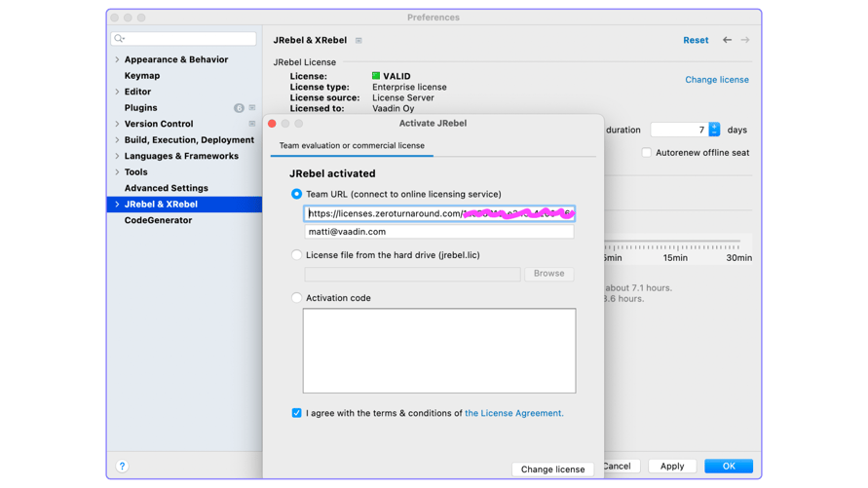The image size is (868, 488).
Task: Adjust the offline duration days stepper
Action: pos(714,130)
